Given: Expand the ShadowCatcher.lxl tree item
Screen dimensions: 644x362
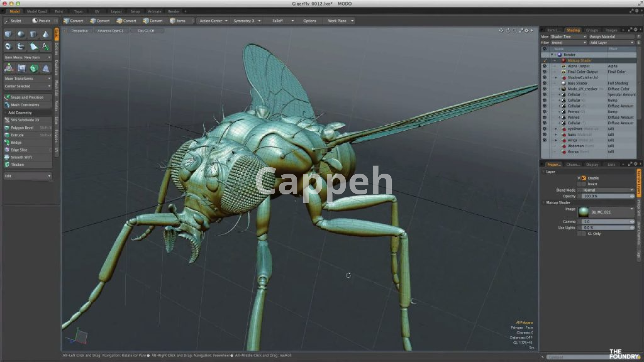Looking at the screenshot, I should [555, 77].
